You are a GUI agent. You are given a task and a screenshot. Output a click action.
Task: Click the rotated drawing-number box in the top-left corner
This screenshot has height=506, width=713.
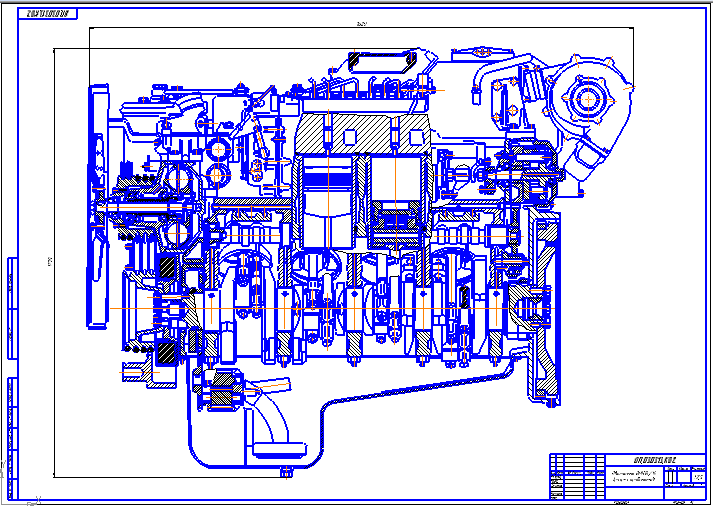(x=48, y=14)
